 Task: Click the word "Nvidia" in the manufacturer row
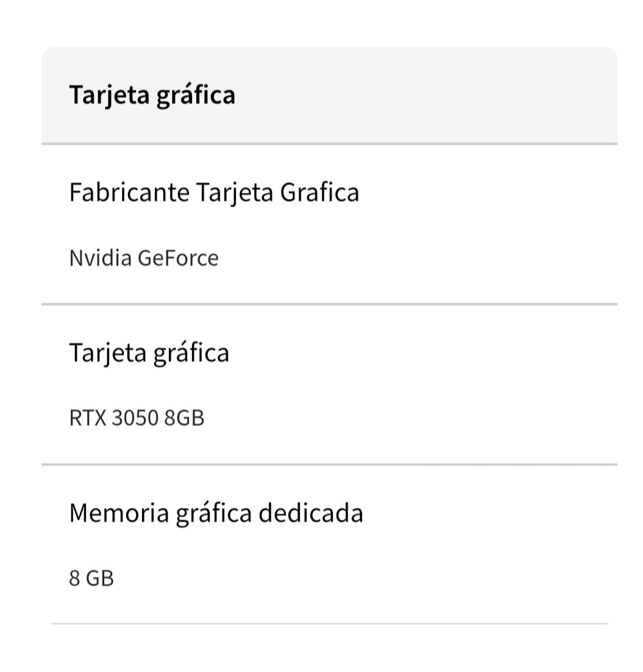(100, 259)
